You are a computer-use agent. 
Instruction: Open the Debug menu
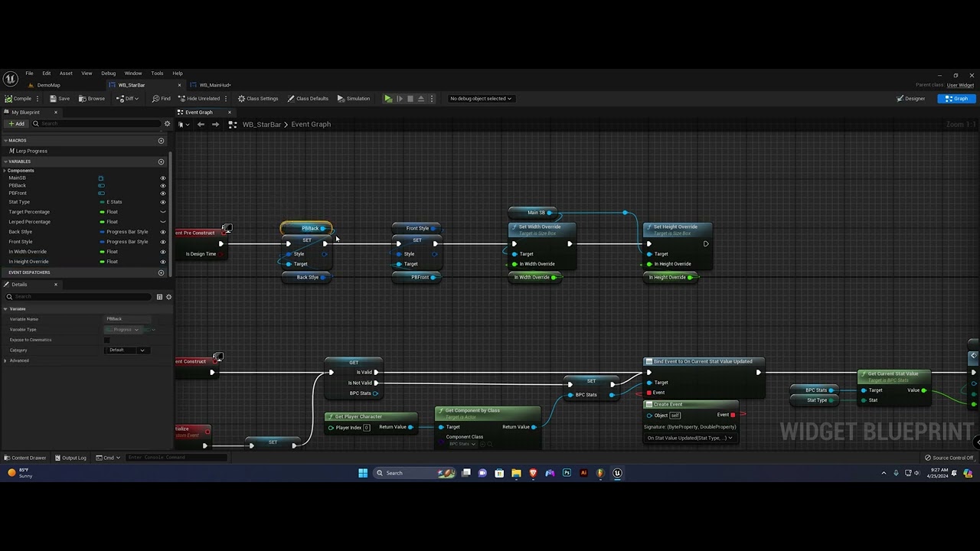click(x=108, y=73)
